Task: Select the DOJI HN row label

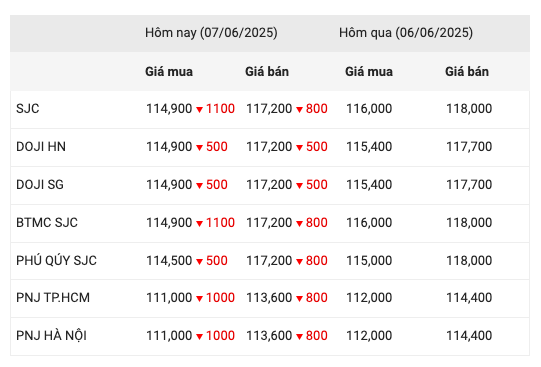Action: (41, 147)
